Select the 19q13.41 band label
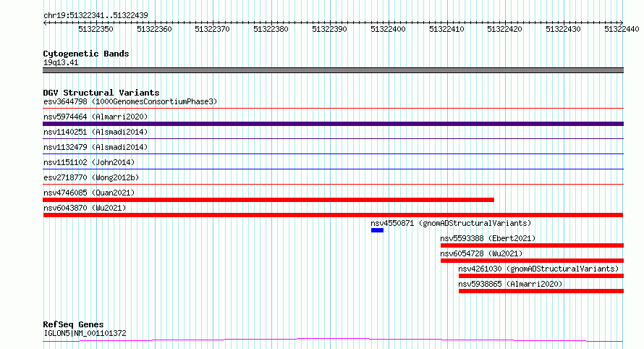Viewport: 644px width, 349px height. [x=61, y=62]
